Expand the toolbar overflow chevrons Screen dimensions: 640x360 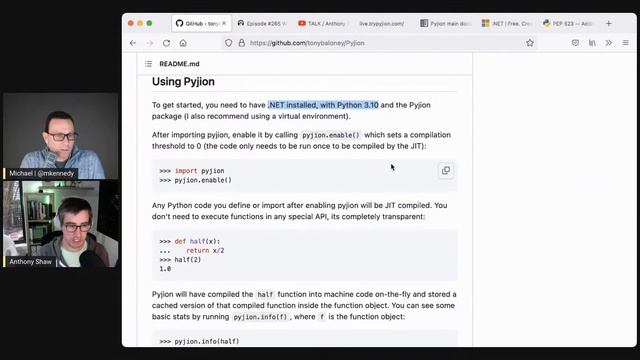click(609, 43)
